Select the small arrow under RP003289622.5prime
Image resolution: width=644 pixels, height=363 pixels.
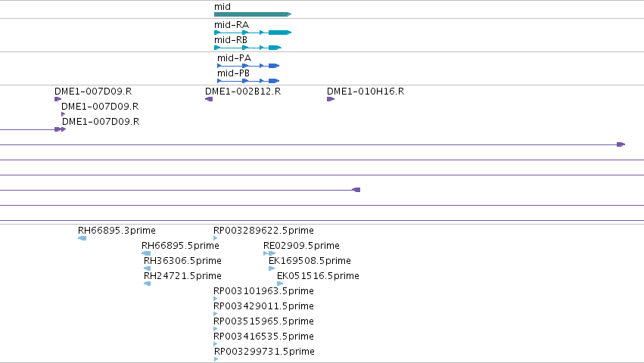216,238
